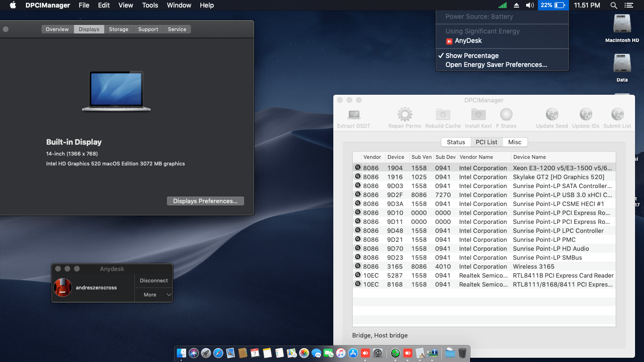This screenshot has height=362, width=644.
Task: Click Repair Perms gear icon
Action: (x=405, y=115)
